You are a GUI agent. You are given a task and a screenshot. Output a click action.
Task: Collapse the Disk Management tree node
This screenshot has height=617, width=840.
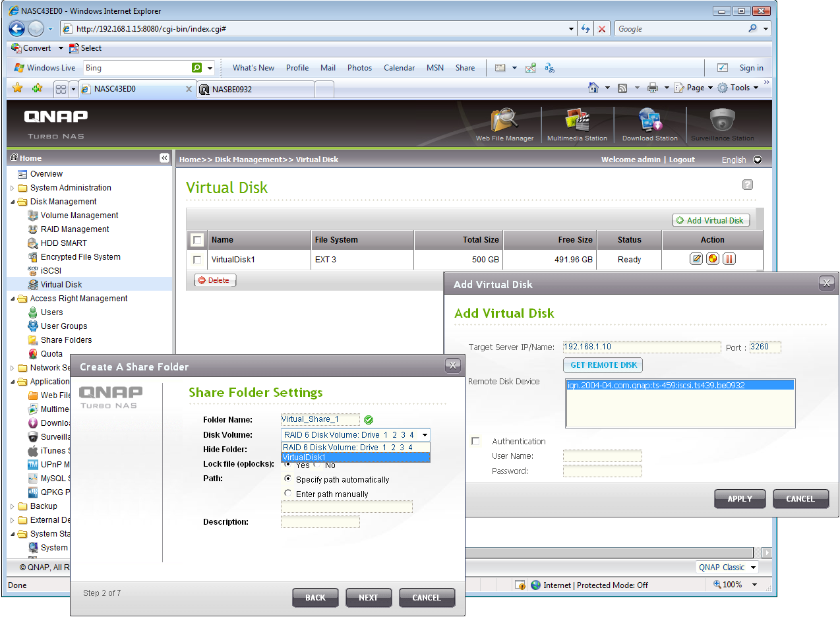[x=13, y=202]
